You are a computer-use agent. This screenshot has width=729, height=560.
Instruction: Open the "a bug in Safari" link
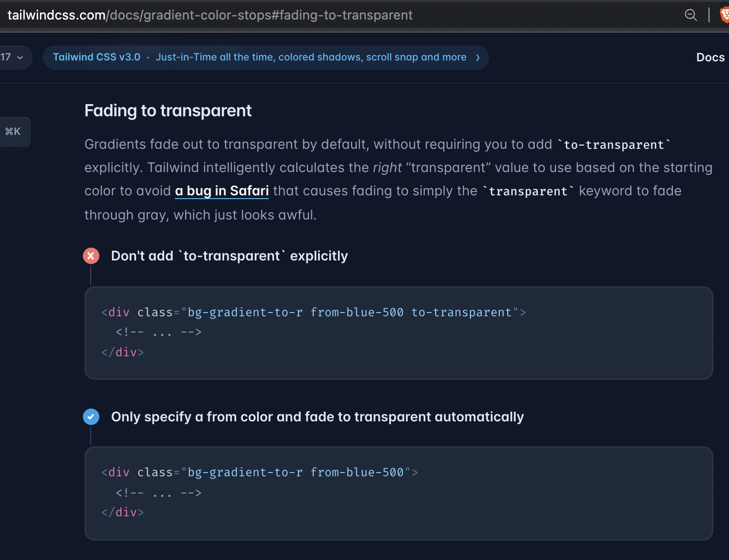tap(222, 191)
